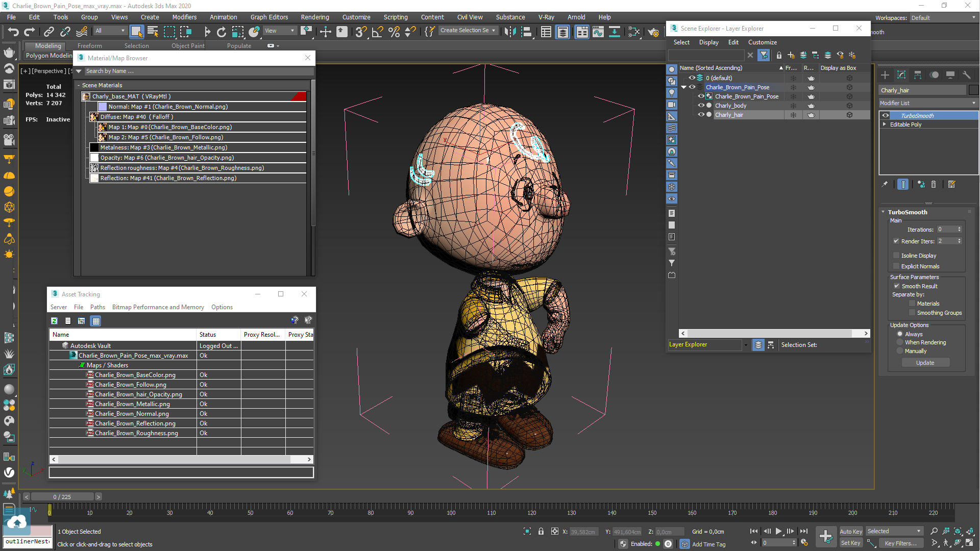
Task: Enable Explicit Normals checkbox
Action: pos(896,266)
